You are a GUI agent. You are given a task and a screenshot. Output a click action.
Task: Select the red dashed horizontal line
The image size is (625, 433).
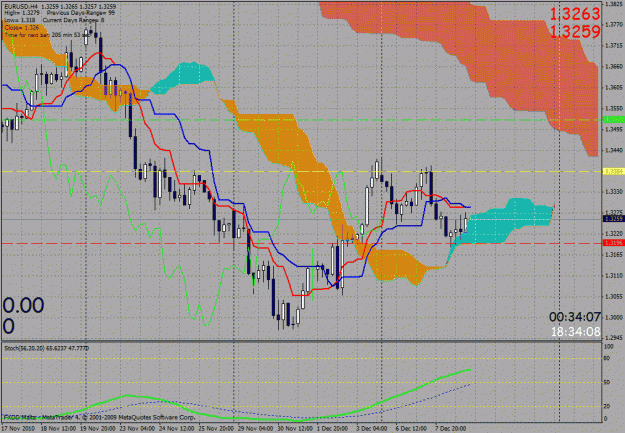pyautogui.click(x=301, y=243)
